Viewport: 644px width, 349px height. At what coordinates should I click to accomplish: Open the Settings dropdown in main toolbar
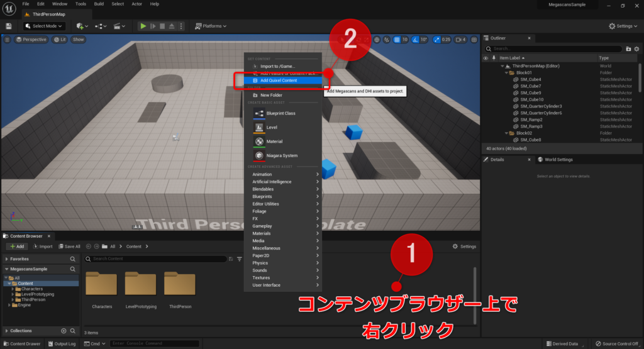(623, 26)
